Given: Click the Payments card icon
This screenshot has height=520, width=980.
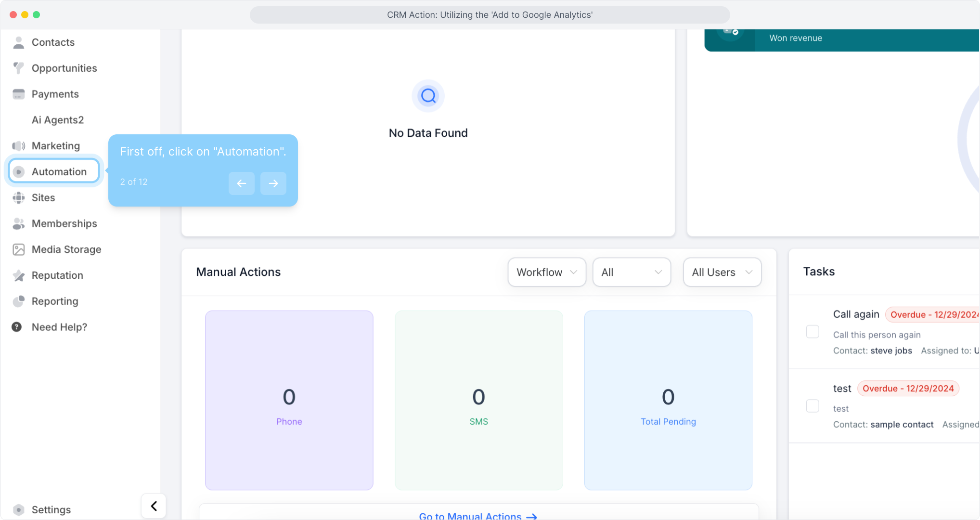Looking at the screenshot, I should (x=19, y=94).
